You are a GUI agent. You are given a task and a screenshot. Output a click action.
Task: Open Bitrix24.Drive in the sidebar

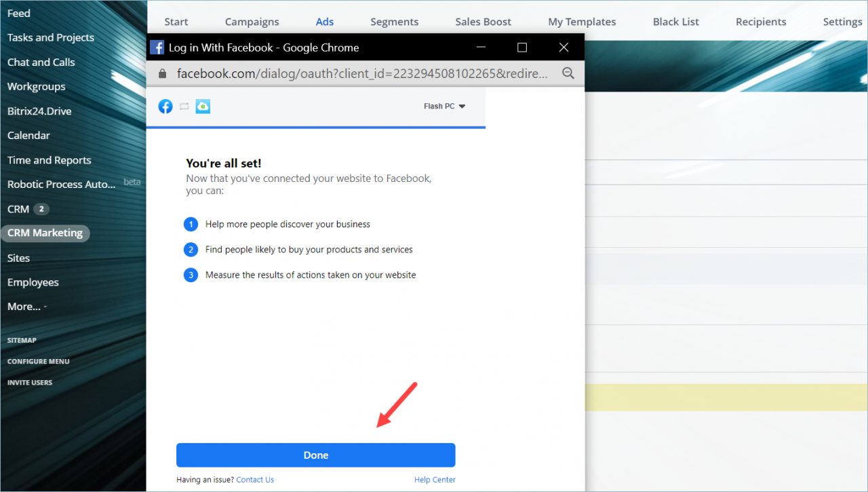click(39, 111)
